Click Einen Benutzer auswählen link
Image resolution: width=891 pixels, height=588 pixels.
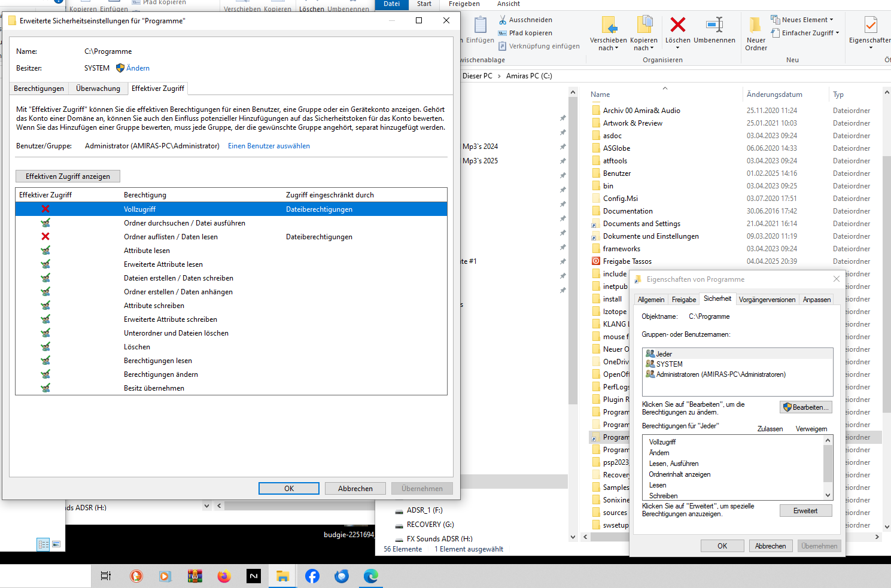pos(269,146)
